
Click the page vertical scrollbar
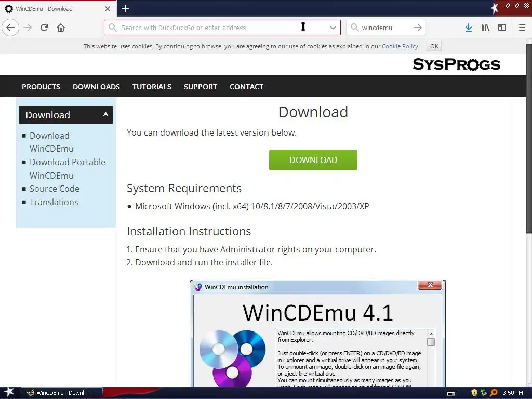(x=529, y=139)
